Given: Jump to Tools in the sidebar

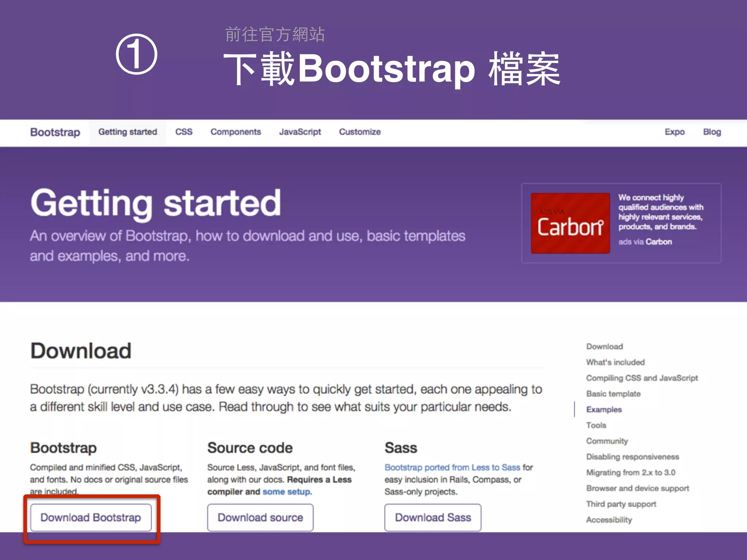Looking at the screenshot, I should [596, 425].
